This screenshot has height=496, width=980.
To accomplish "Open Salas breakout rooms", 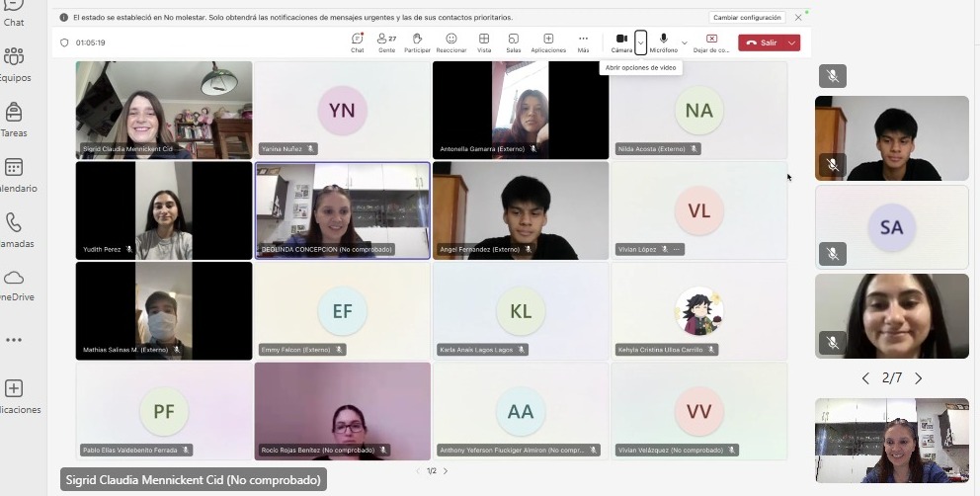I will [514, 41].
